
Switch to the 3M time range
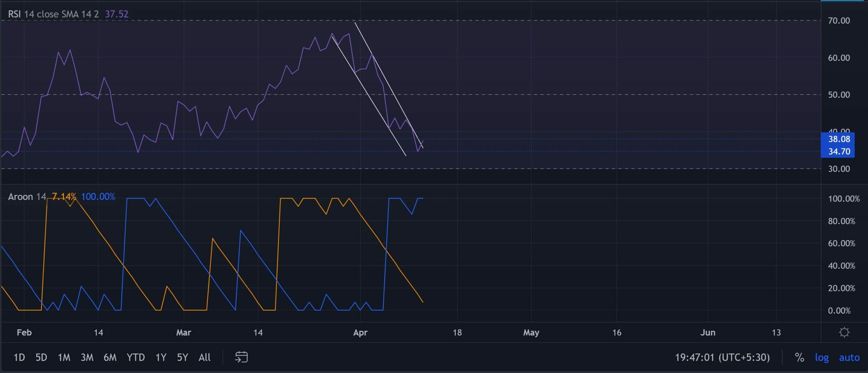(x=87, y=357)
